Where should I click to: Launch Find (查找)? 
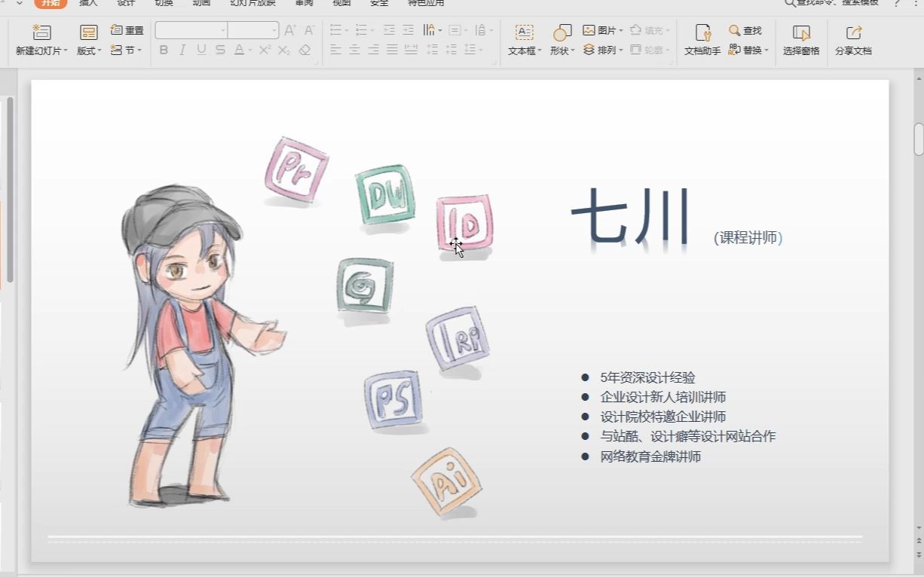[x=746, y=31]
